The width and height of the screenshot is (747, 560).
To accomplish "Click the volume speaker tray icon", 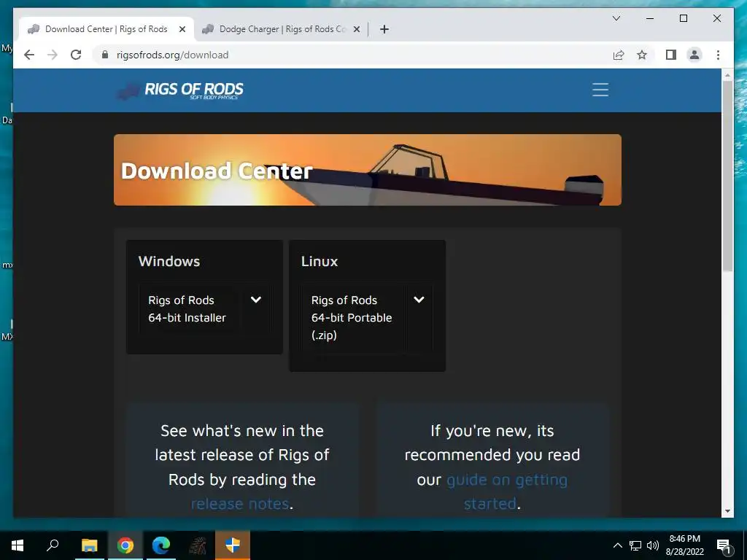I will (x=653, y=545).
